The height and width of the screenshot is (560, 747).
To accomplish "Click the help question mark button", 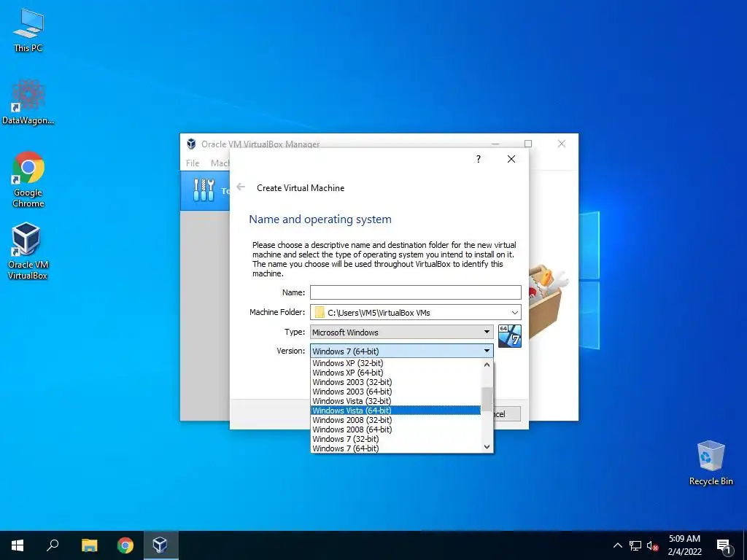I will pos(479,159).
